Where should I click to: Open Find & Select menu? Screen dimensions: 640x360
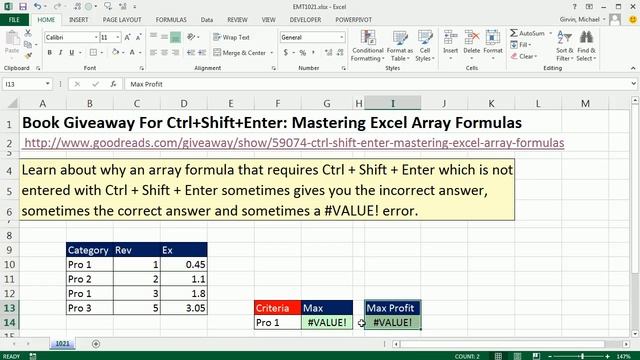pyautogui.click(x=587, y=46)
